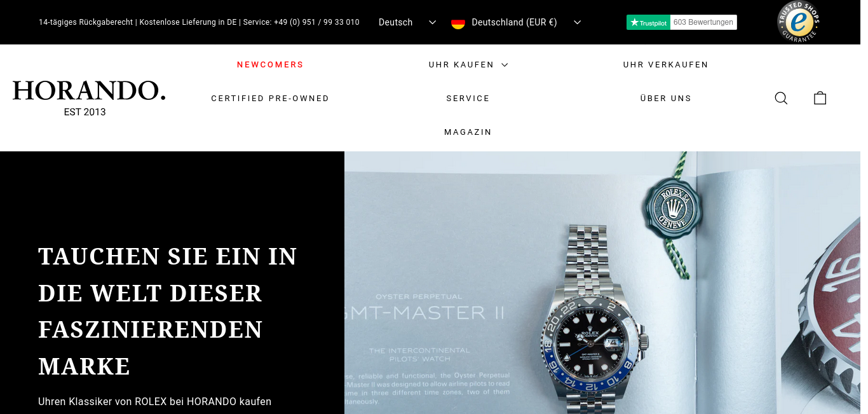This screenshot has width=868, height=414.
Task: Click the green Trustpilot star logo
Action: click(x=648, y=22)
